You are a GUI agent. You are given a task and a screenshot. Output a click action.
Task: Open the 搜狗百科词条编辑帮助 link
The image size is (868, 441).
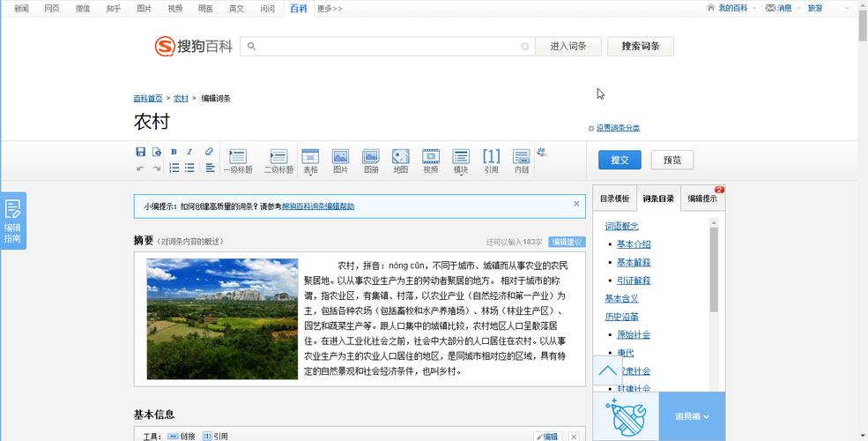click(x=318, y=206)
